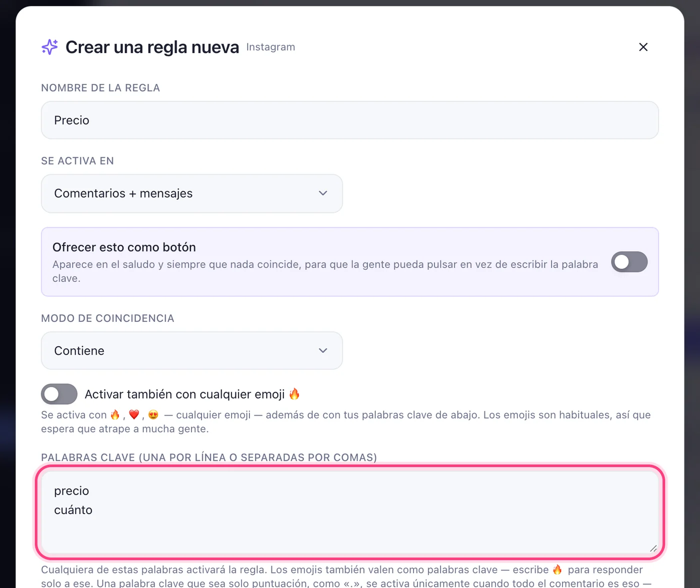Toggle Activar también con cualquier emoji
Screen dimensions: 700x588
click(x=59, y=394)
